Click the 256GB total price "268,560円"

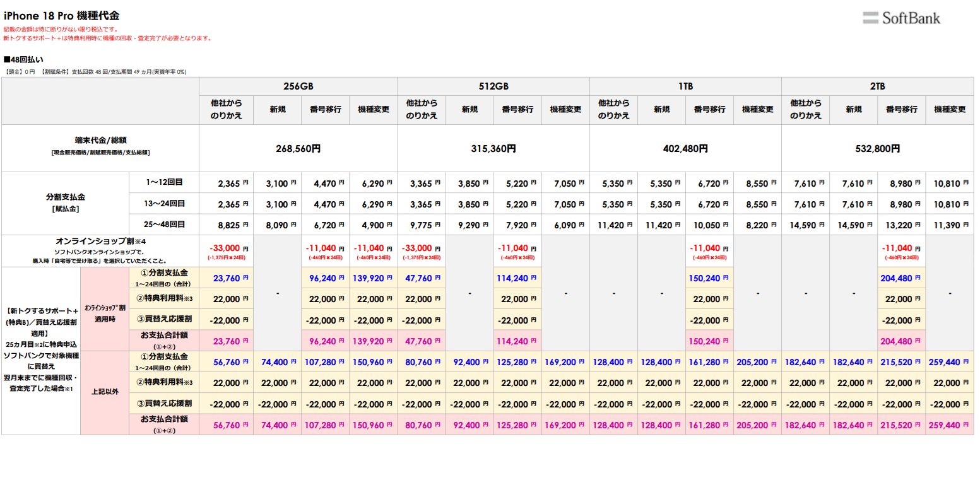298,149
